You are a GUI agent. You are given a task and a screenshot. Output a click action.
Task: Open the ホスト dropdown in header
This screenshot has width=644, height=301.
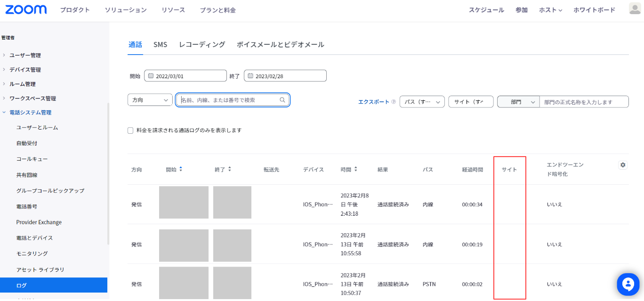coord(550,10)
